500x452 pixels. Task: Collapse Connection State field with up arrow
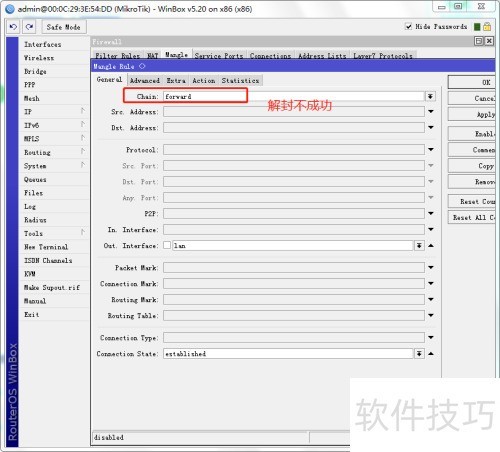tap(431, 354)
